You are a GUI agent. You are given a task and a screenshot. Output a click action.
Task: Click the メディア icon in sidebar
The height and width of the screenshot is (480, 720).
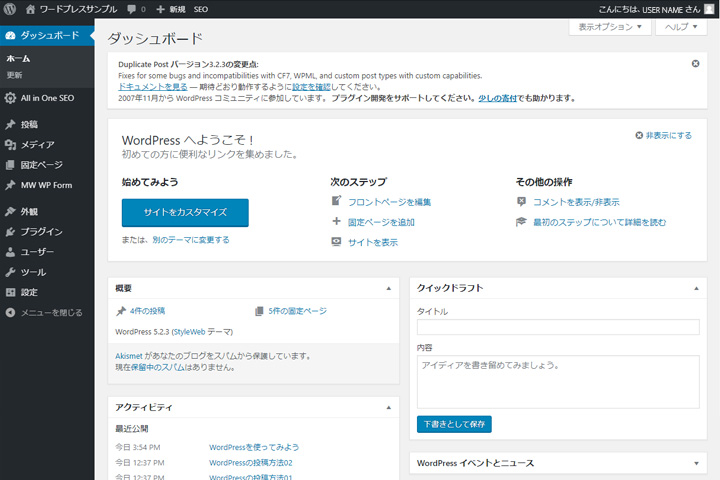[x=10, y=145]
